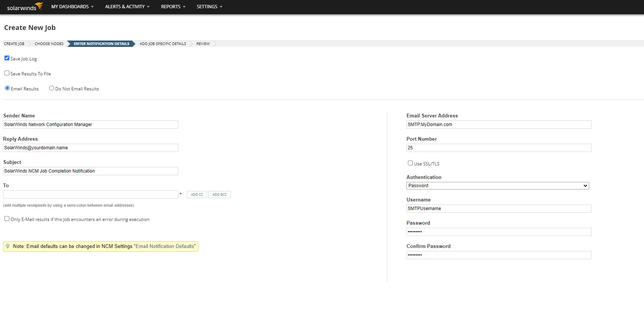Click the To recipients field
The height and width of the screenshot is (317, 644).
pyautogui.click(x=90, y=194)
